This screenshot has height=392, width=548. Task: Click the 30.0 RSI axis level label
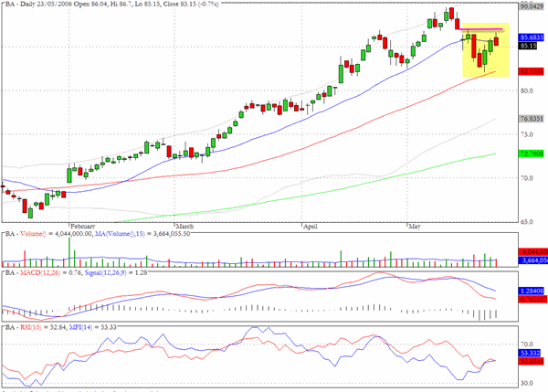click(x=527, y=384)
